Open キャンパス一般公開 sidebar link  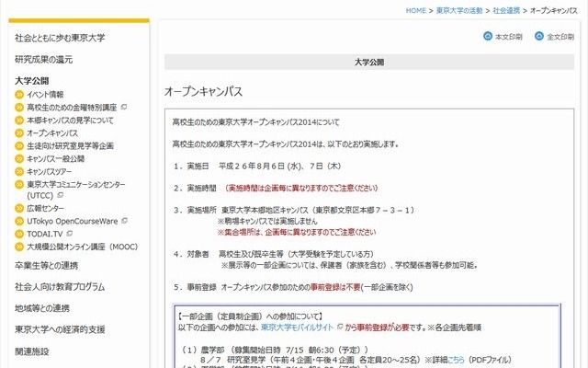click(x=55, y=158)
